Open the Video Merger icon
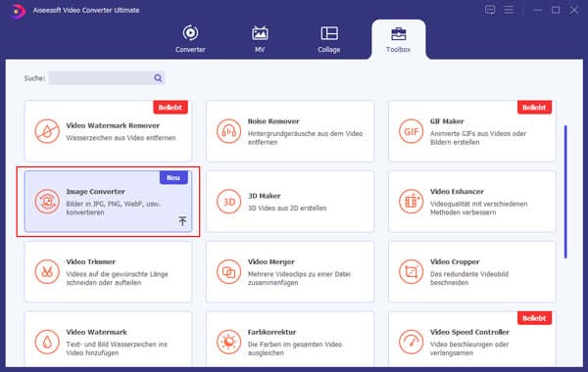588x372 pixels. point(228,271)
